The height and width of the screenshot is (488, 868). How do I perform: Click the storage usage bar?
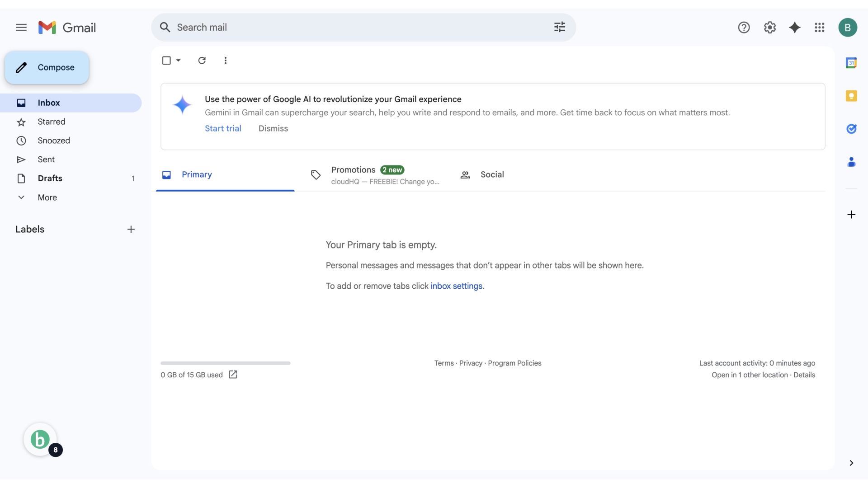pyautogui.click(x=226, y=363)
